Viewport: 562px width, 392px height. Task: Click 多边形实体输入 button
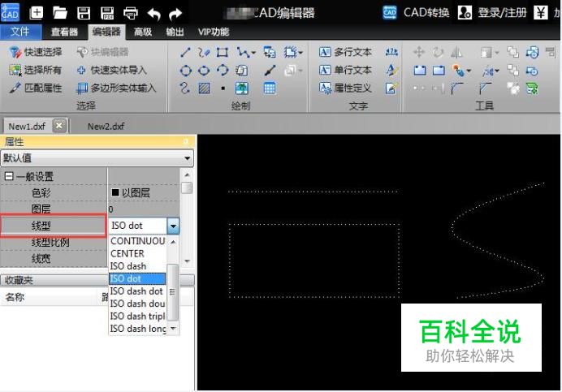coord(116,88)
